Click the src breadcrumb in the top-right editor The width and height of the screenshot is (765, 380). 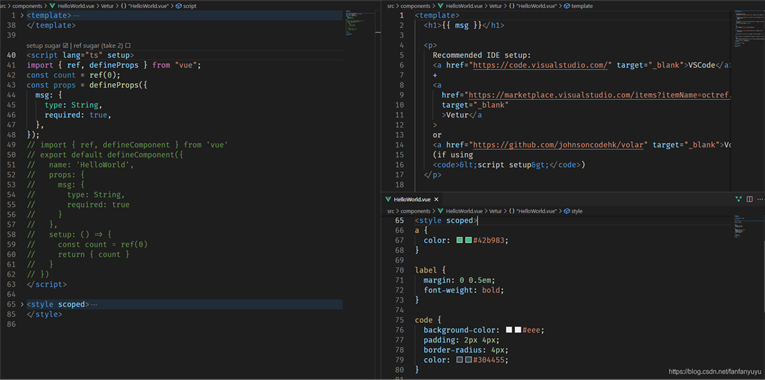390,6
